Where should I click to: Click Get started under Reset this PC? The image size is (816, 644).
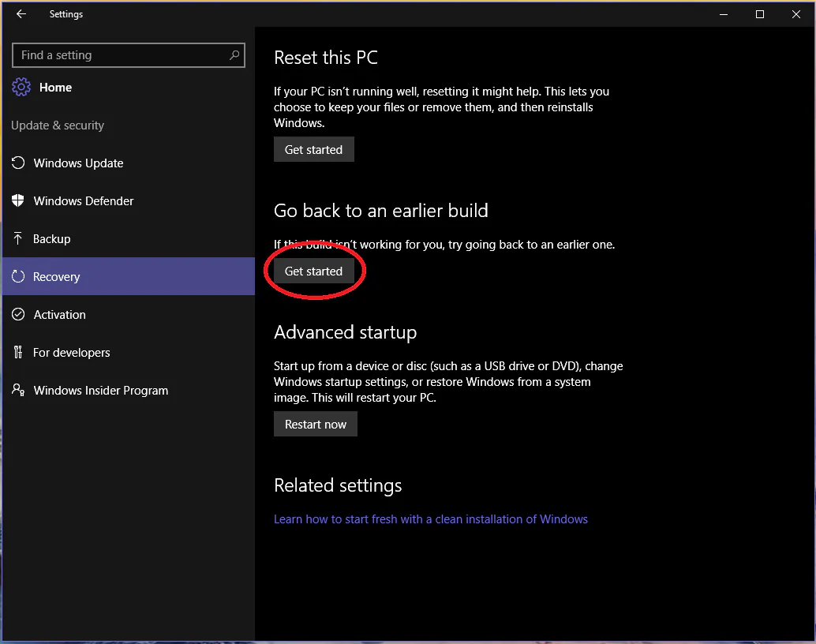pos(314,149)
